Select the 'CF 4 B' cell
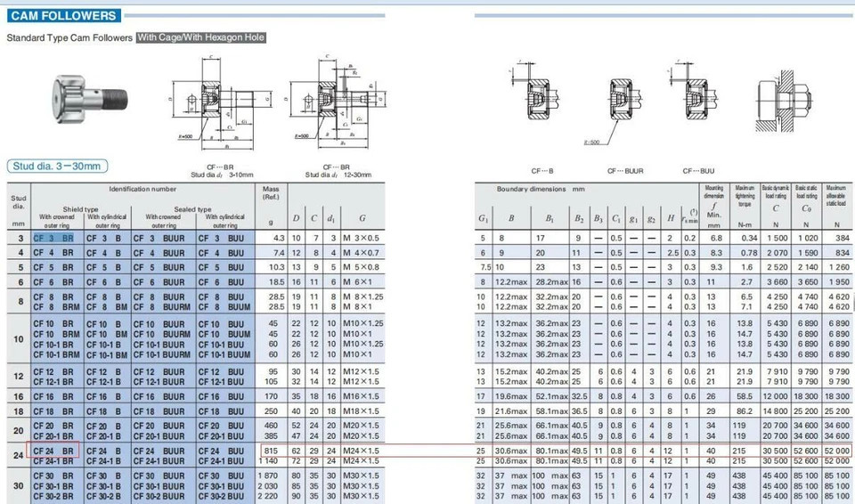855x504 pixels. 104,253
